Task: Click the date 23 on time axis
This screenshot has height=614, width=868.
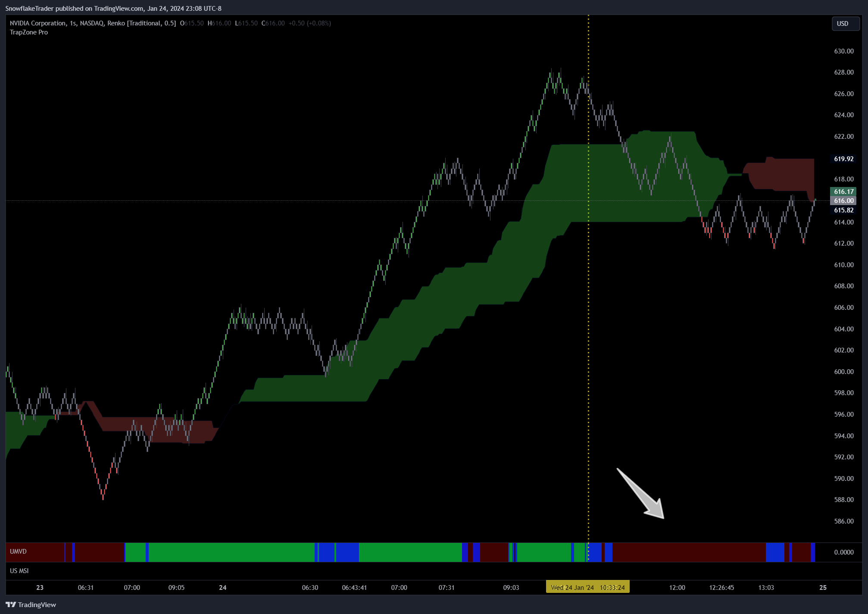Action: point(40,588)
